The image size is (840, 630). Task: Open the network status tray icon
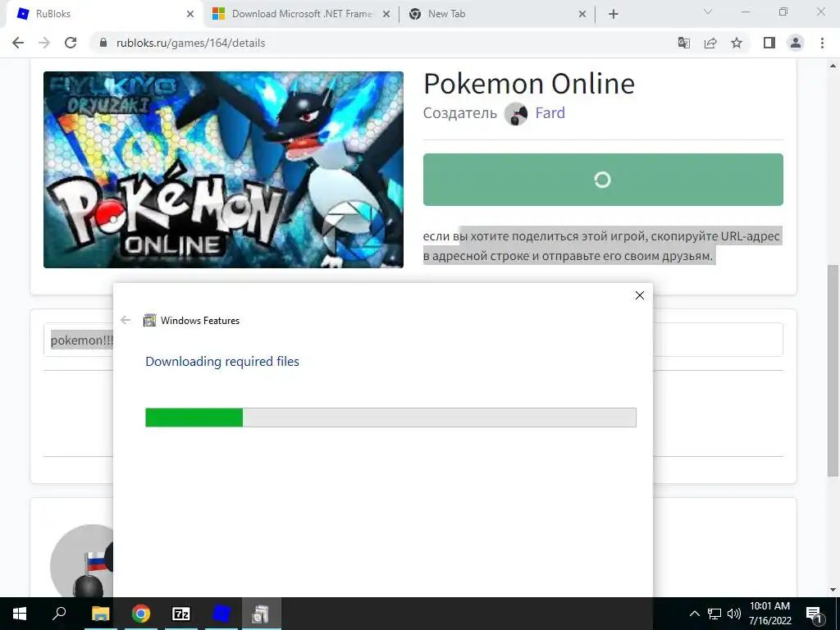(714, 614)
